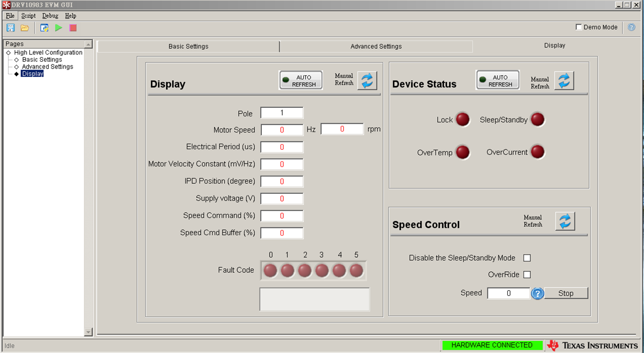Select Advanced Settings in Pages tree
644x353 pixels.
click(x=48, y=67)
